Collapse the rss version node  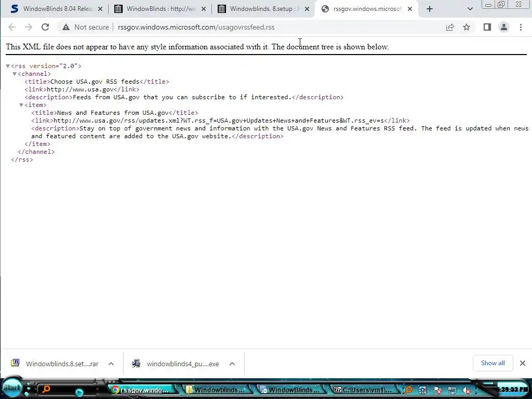(7, 66)
